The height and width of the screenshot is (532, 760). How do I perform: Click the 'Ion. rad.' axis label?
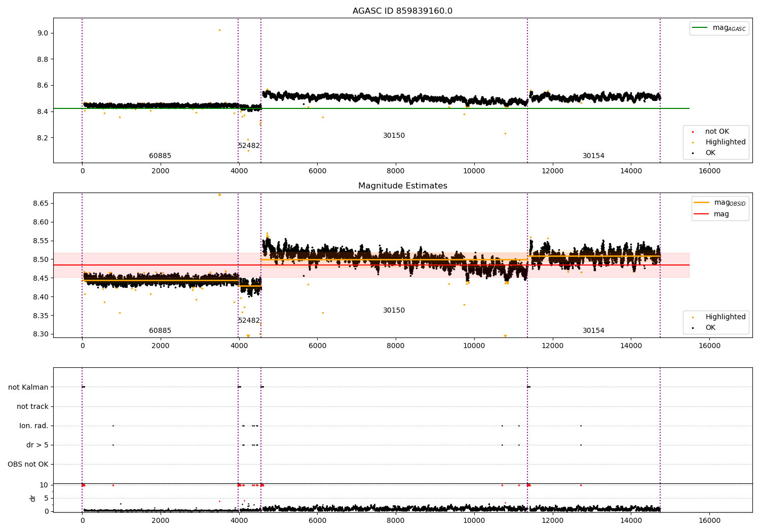click(x=34, y=426)
